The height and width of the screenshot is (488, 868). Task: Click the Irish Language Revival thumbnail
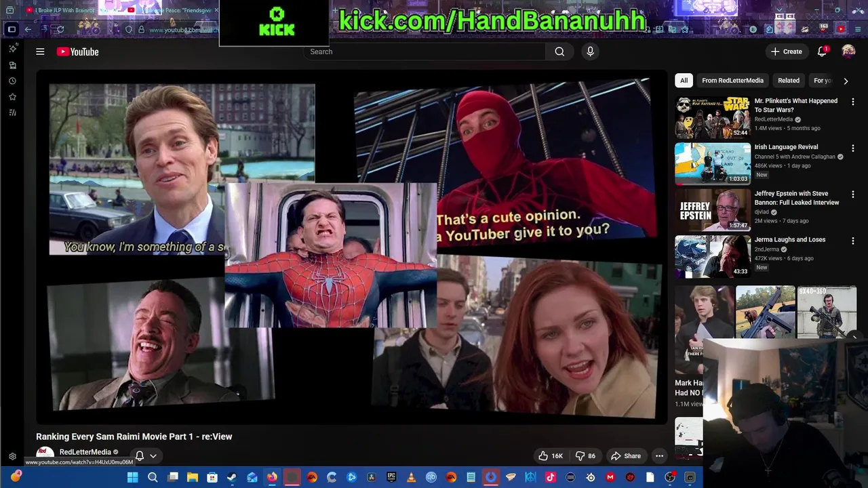[x=712, y=163]
